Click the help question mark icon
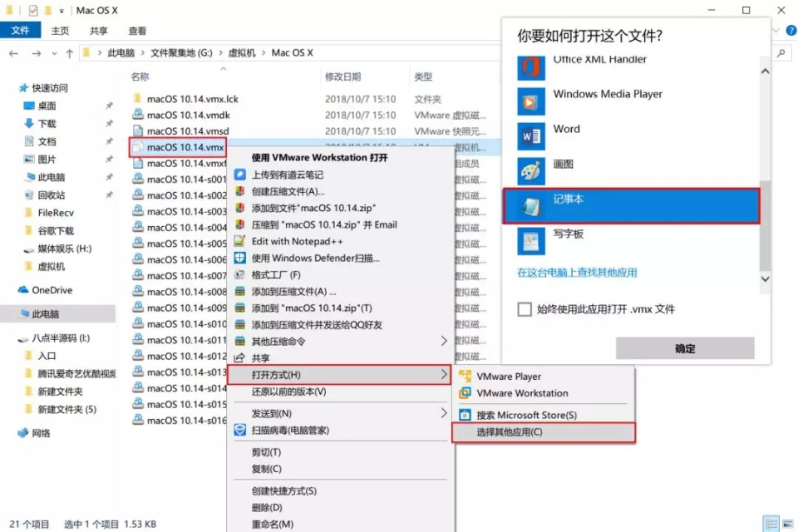Screen dimensions: 798x532 point(791,31)
